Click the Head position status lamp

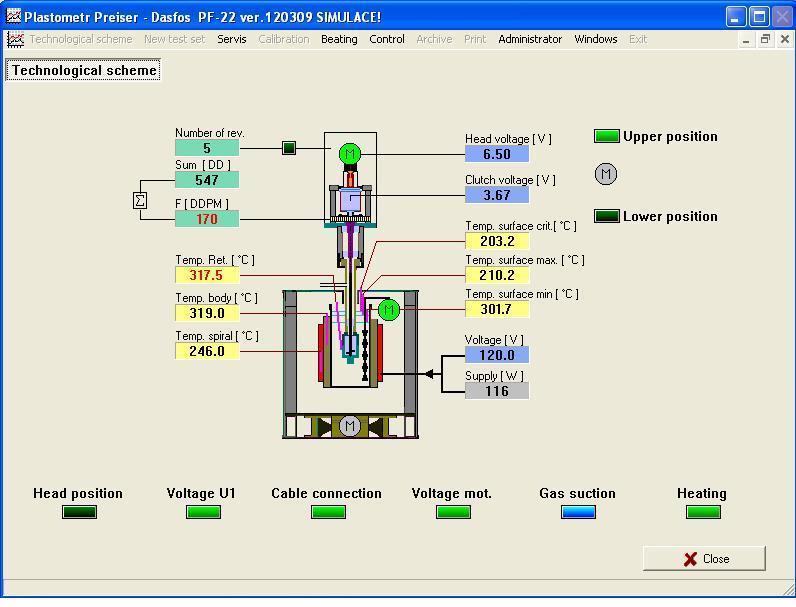click(79, 512)
